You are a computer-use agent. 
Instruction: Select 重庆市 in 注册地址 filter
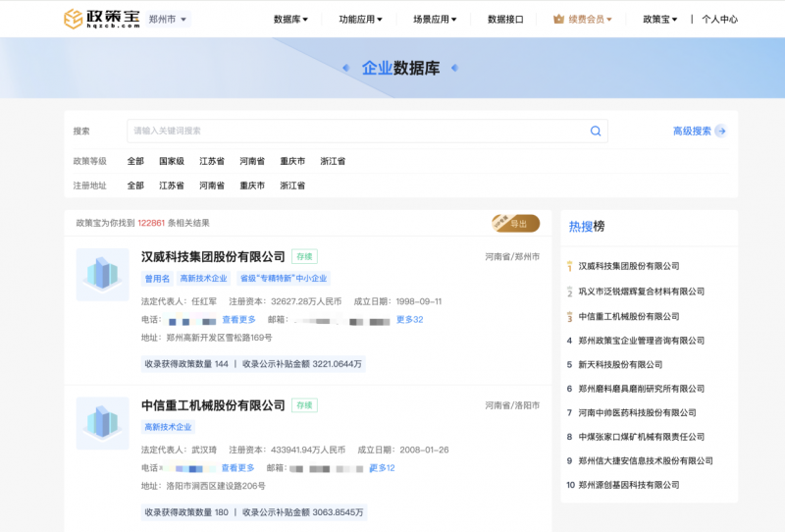(252, 186)
